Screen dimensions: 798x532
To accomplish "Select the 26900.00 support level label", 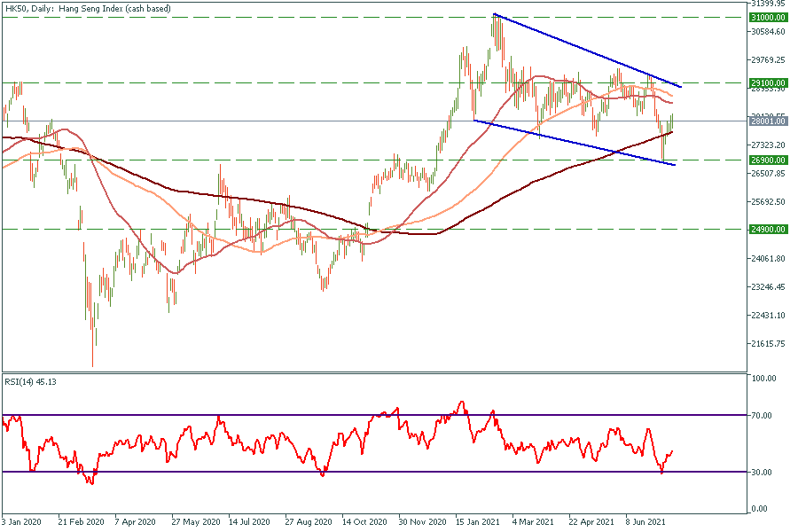I will [768, 160].
